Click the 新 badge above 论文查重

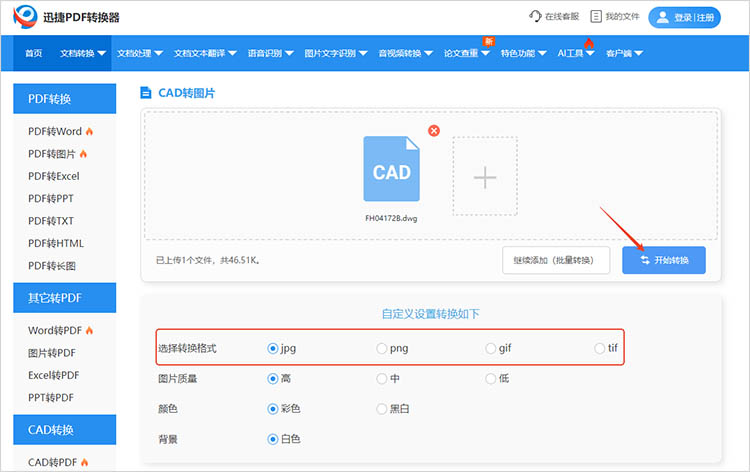489,42
